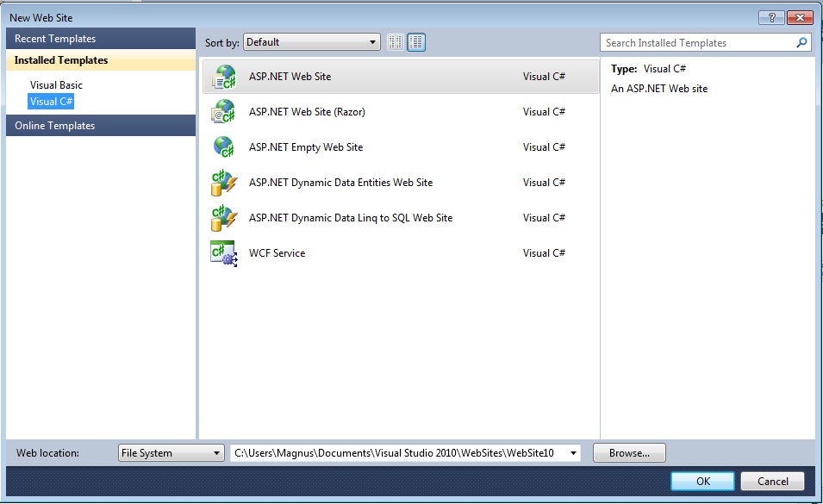Screen dimensions: 823x504
Task: Click Visual C# label in Razor row
Action: [544, 112]
